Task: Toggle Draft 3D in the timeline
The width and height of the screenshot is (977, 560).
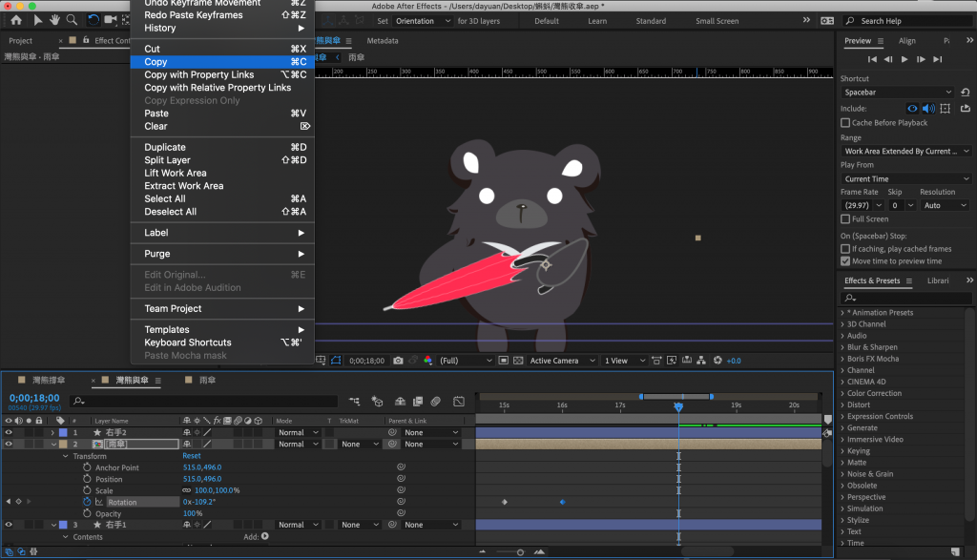Action: [377, 402]
